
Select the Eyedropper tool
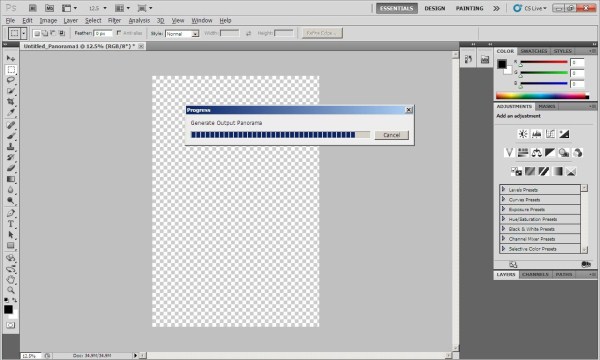11,112
